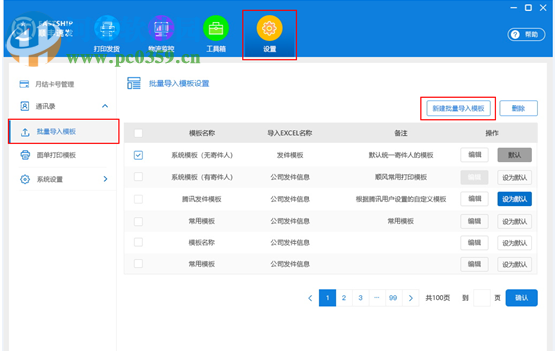This screenshot has height=362, width=555.
Task: Click the gray 默认 button in first row
Action: coord(514,155)
